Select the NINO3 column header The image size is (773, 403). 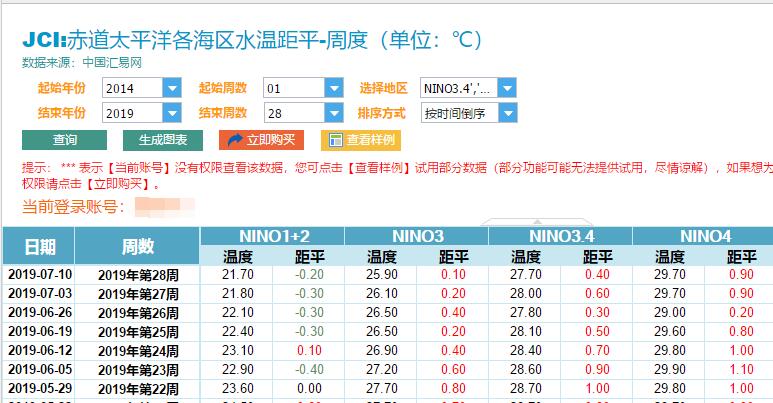pyautogui.click(x=417, y=236)
